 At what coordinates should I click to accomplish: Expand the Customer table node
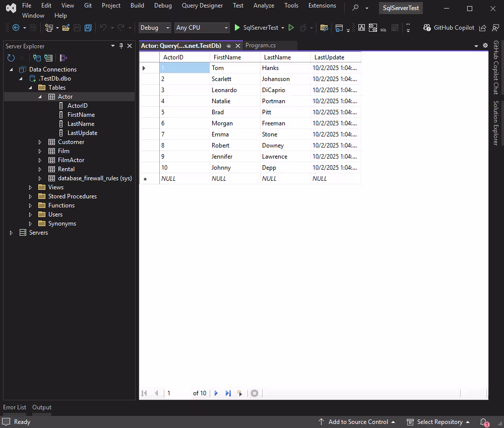[40, 141]
